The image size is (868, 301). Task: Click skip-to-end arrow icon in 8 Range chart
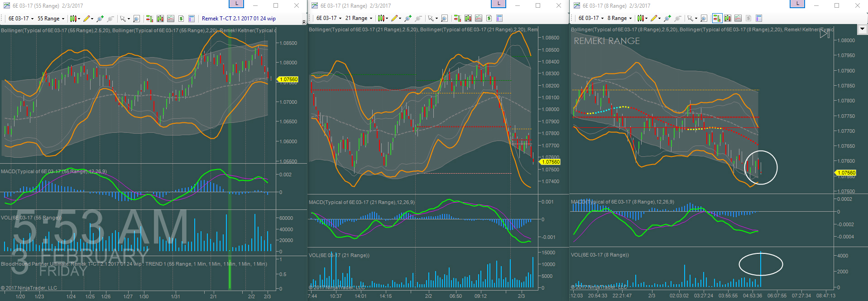point(825,33)
